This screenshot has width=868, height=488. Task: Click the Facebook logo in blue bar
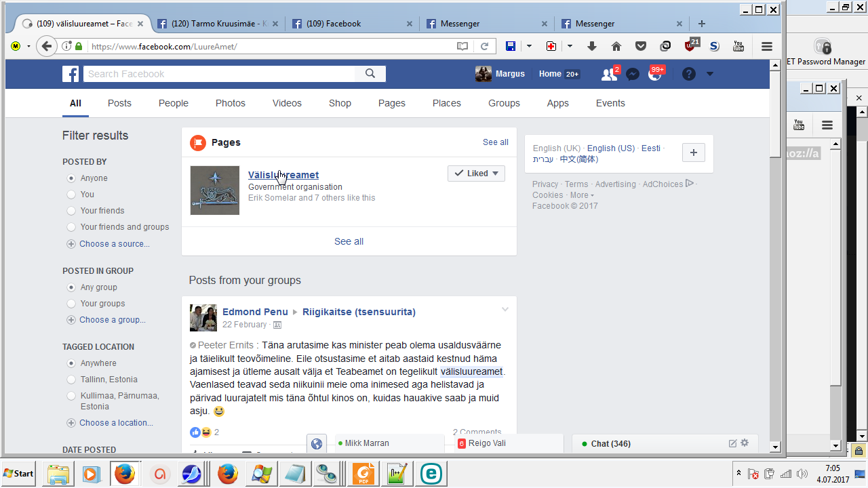click(71, 74)
